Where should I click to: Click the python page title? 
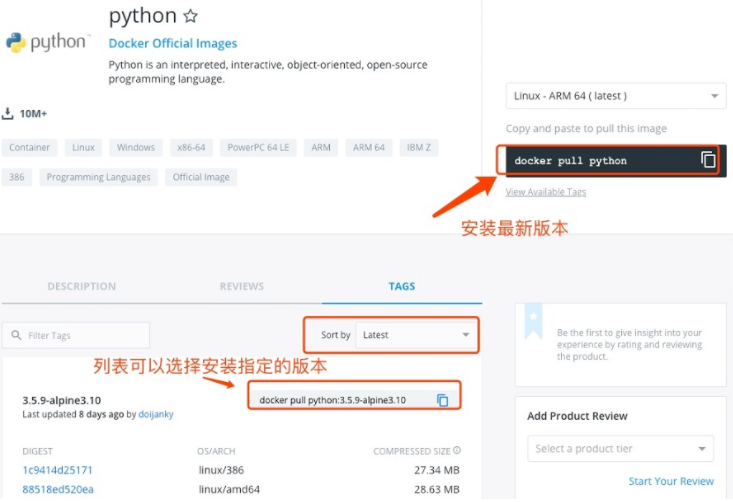143,16
